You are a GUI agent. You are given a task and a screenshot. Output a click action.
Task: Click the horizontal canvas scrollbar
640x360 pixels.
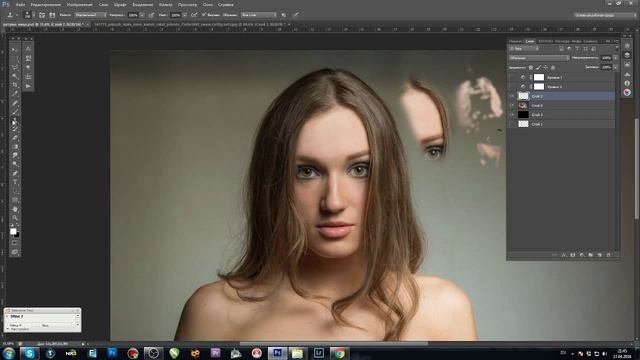tap(333, 344)
